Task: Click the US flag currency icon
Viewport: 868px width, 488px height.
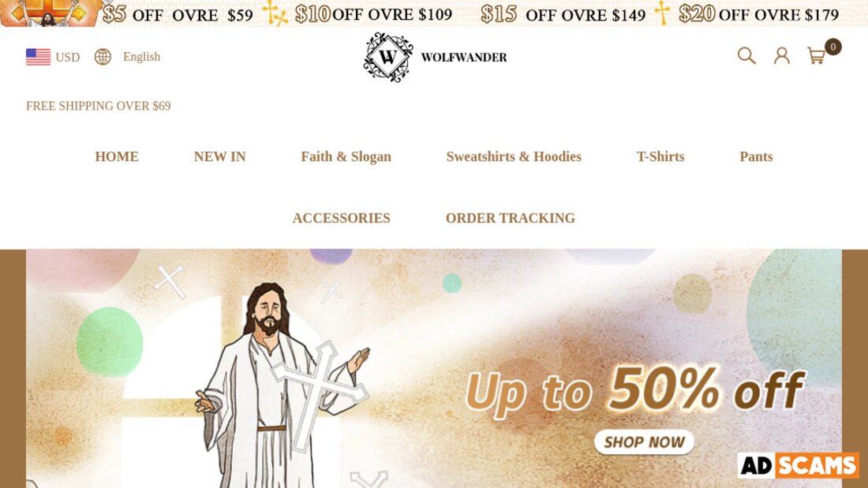Action: (38, 57)
